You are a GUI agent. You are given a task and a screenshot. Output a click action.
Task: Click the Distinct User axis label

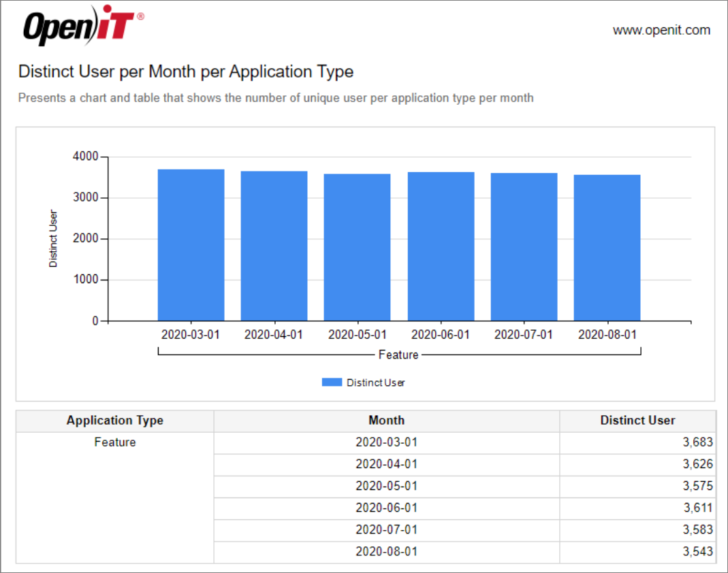pyautogui.click(x=52, y=238)
